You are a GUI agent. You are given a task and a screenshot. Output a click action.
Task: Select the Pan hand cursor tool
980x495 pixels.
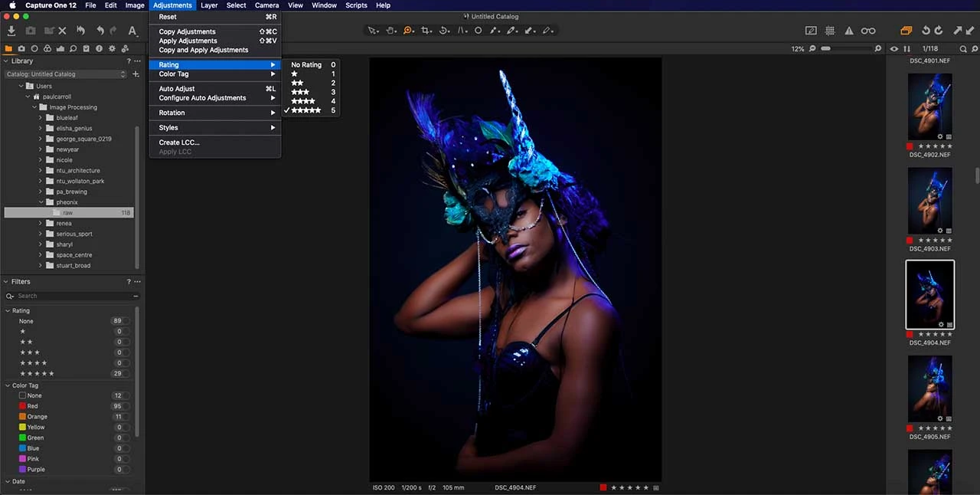point(390,31)
